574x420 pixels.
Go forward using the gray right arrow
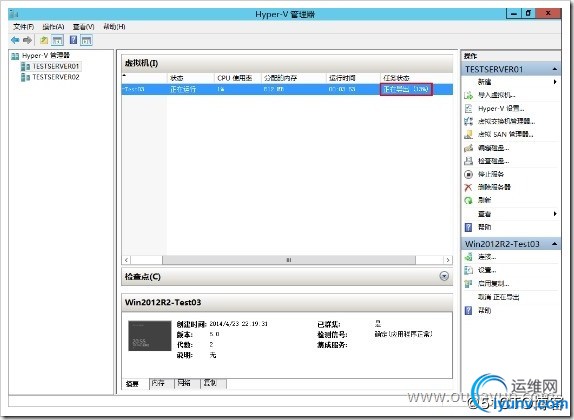[x=27, y=40]
